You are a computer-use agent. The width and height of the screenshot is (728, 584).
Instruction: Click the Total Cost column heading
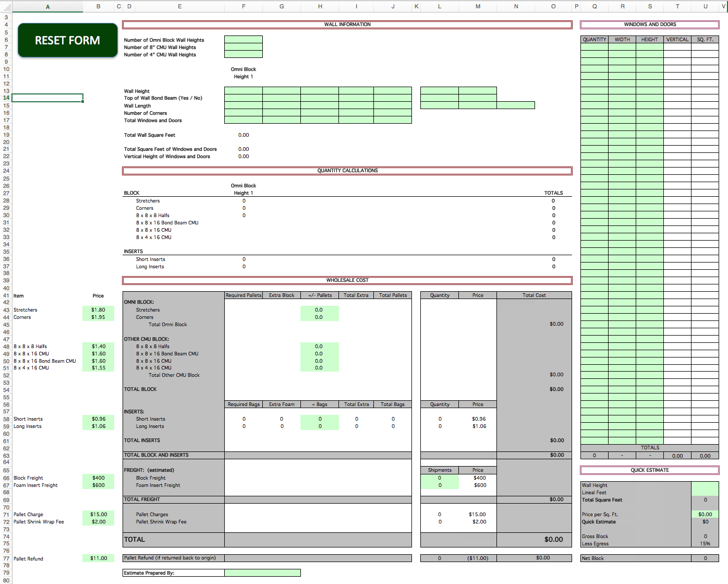[x=534, y=295]
